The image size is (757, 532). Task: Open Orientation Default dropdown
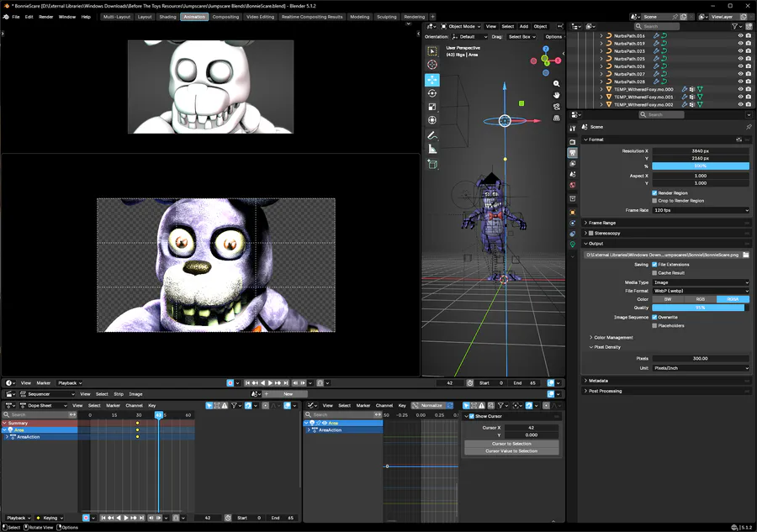(x=470, y=37)
